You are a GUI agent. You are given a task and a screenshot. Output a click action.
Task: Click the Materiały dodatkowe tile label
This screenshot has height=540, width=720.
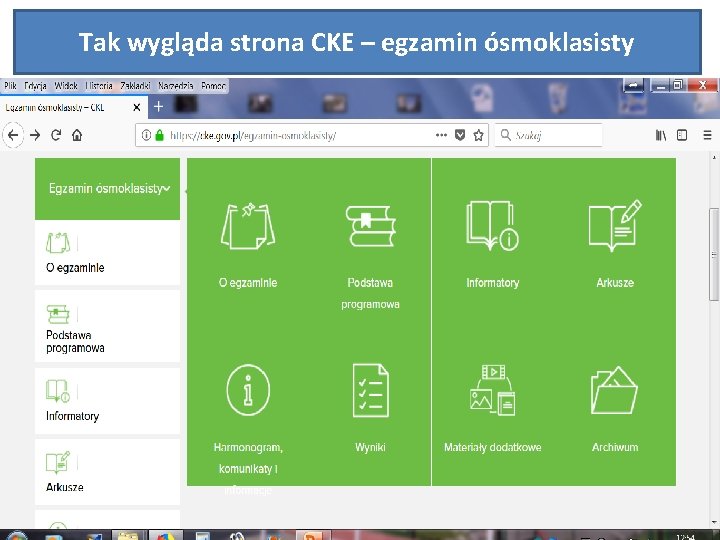tap(492, 447)
